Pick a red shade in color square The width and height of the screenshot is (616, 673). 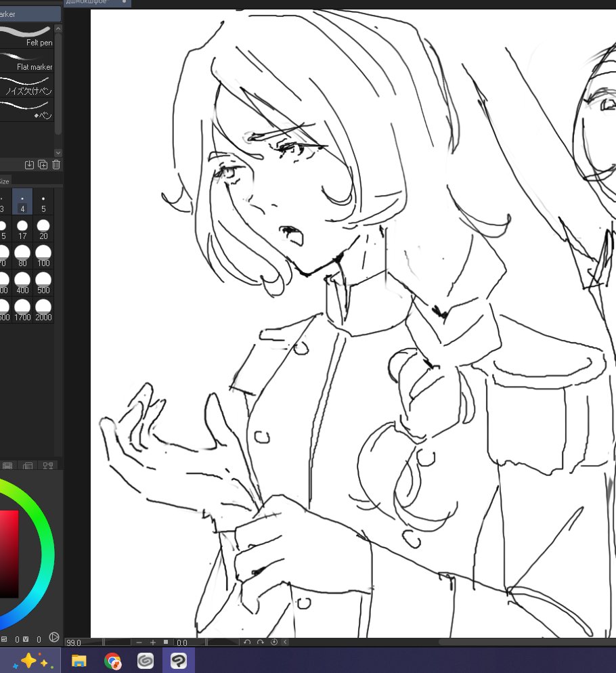[x=9, y=554]
